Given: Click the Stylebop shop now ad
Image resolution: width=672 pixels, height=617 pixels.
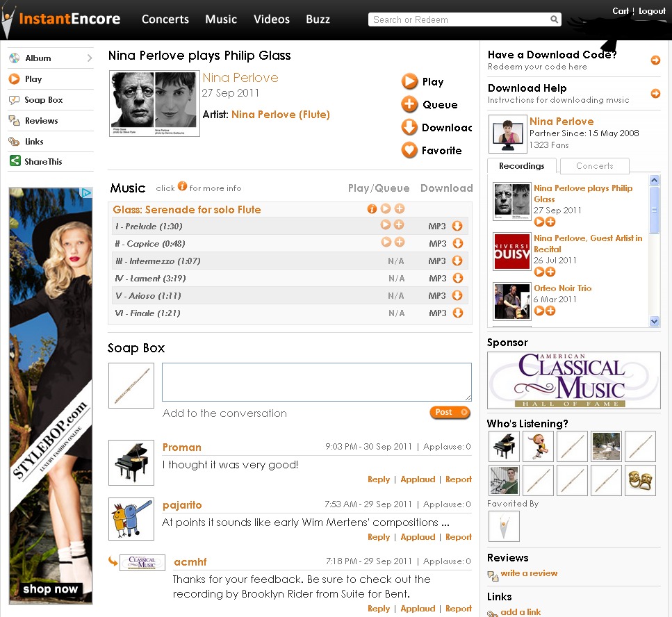Looking at the screenshot, I should tap(51, 395).
